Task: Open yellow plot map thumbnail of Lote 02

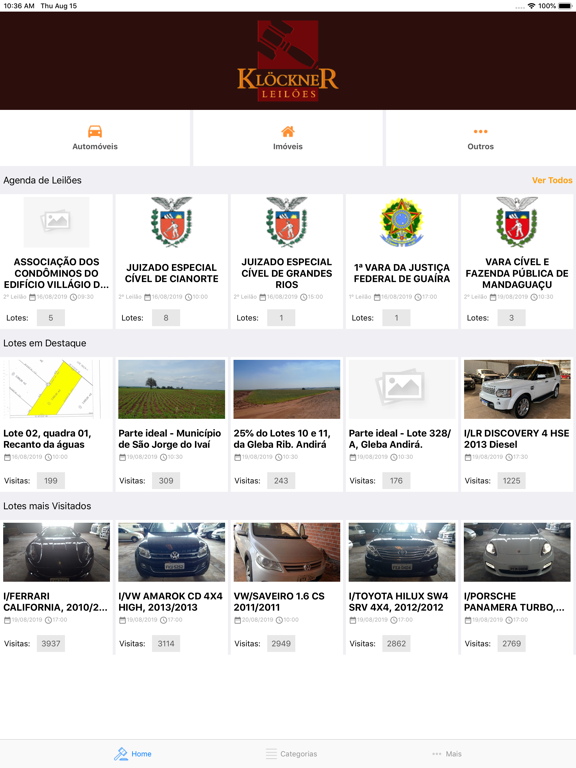Action: (56, 389)
